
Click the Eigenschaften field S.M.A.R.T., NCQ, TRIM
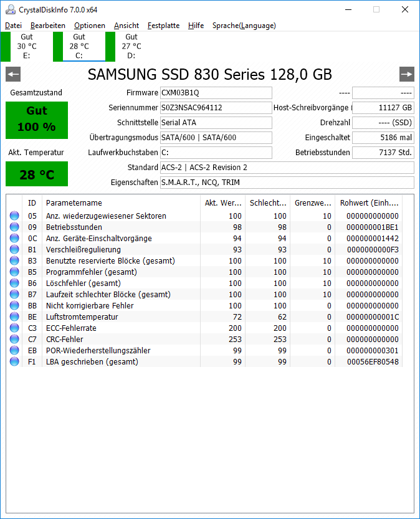point(287,183)
